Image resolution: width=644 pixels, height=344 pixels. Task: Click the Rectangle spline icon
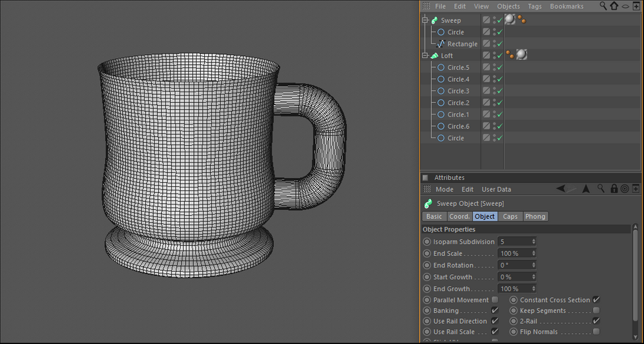(x=441, y=44)
